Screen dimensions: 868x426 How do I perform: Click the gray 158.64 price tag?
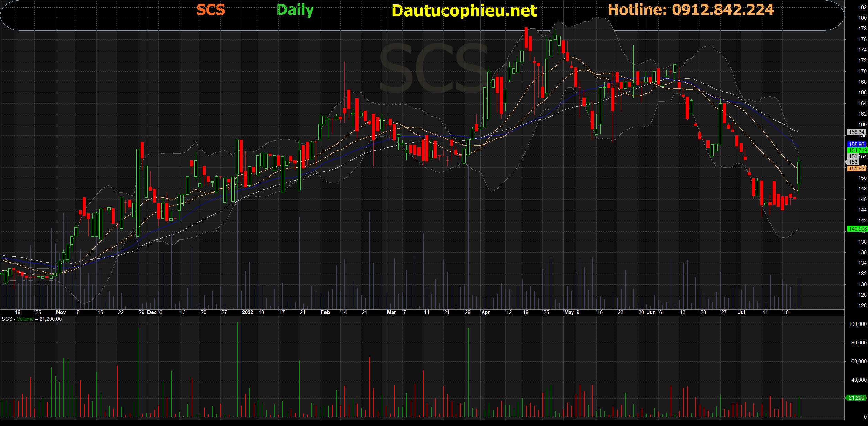click(856, 132)
